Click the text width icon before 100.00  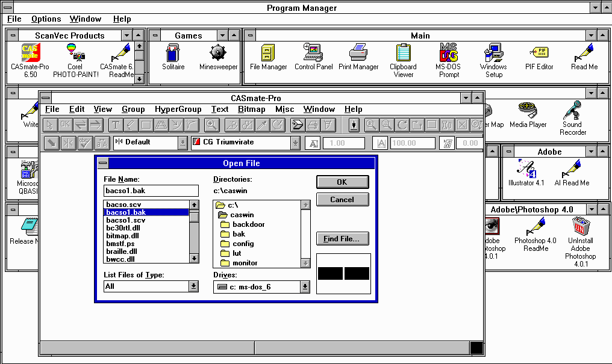(381, 143)
